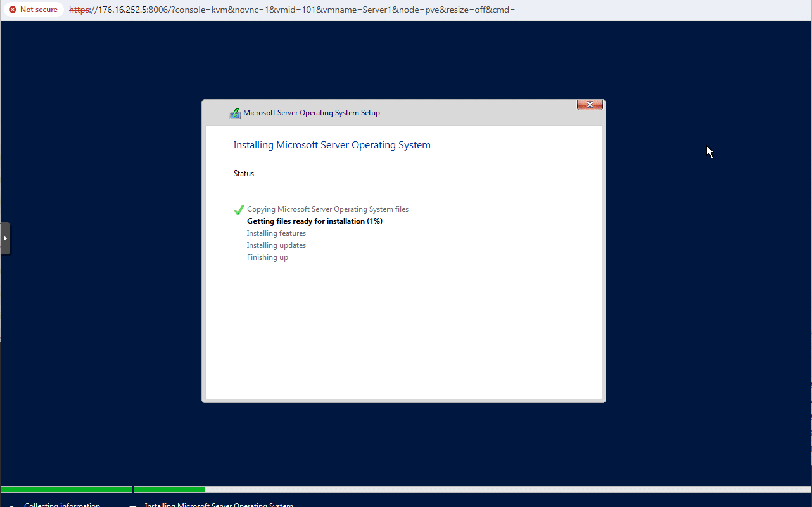
Task: Click the 'Installing features' step text
Action: (276, 233)
